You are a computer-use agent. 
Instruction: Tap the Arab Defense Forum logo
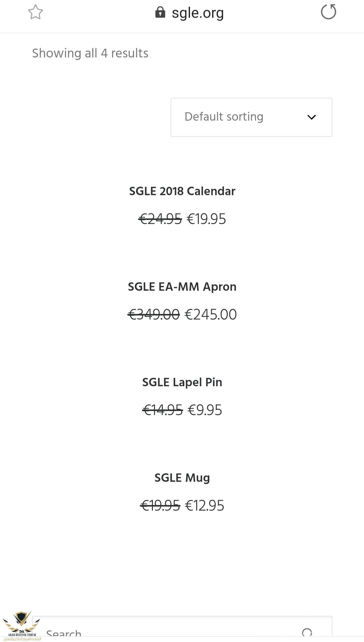(x=21, y=626)
